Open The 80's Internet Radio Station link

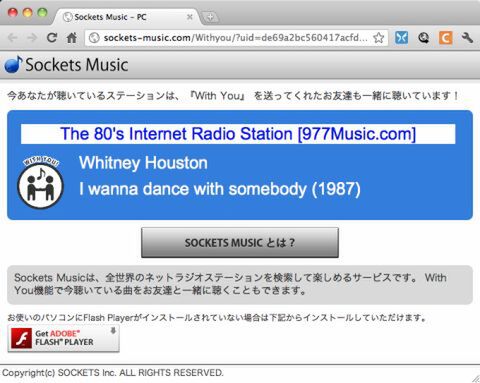(238, 134)
